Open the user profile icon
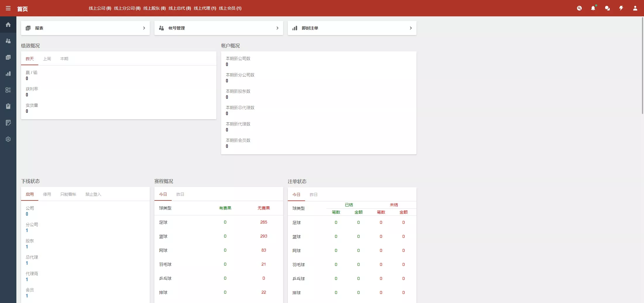 [635, 8]
